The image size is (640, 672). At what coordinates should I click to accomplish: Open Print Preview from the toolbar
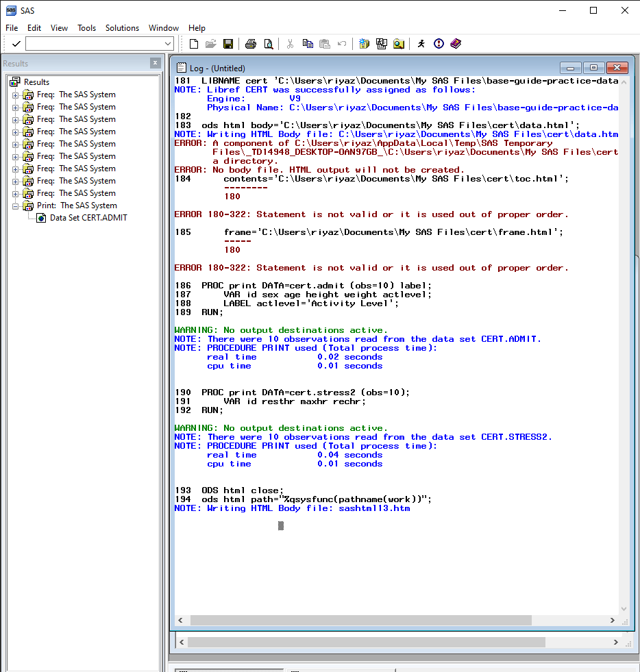coord(269,44)
